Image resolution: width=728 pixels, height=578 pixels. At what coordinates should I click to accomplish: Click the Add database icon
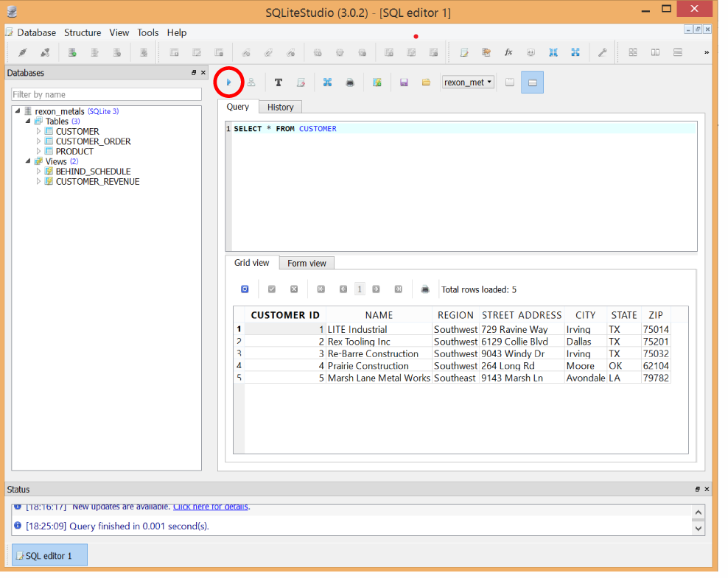[73, 53]
